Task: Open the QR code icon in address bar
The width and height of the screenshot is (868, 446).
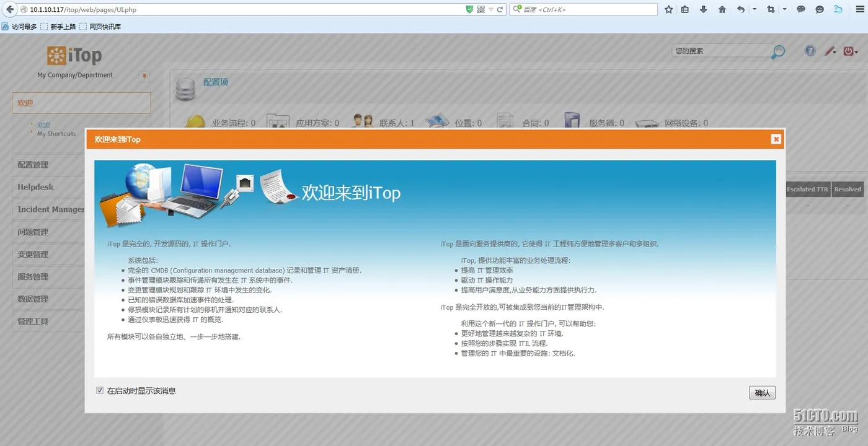Action: pyautogui.click(x=480, y=9)
